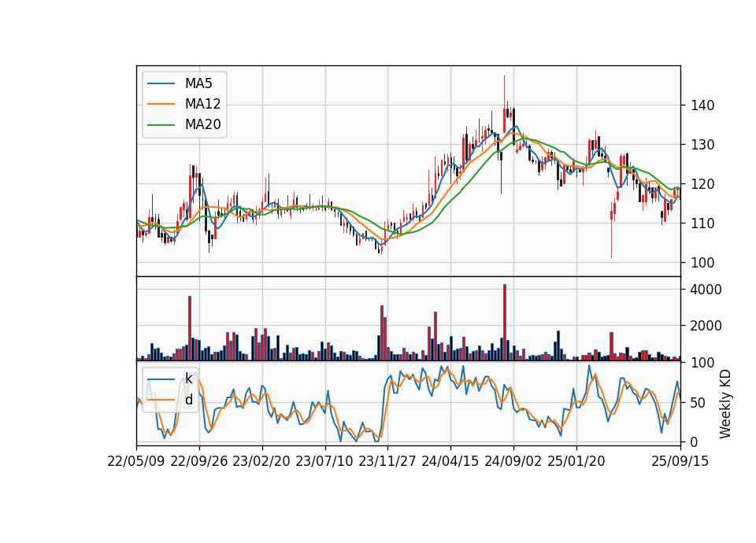Click the 22/05/09 date label
This screenshot has width=756, height=543.
coord(136,461)
